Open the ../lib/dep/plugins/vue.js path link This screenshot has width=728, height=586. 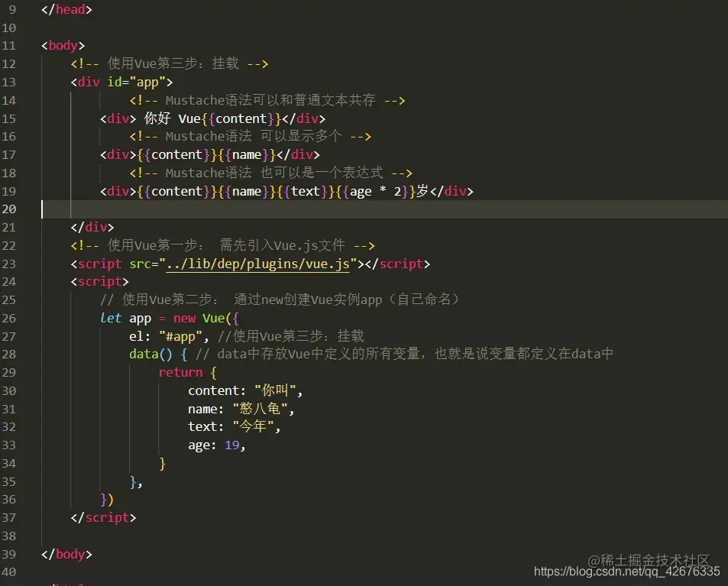[257, 264]
